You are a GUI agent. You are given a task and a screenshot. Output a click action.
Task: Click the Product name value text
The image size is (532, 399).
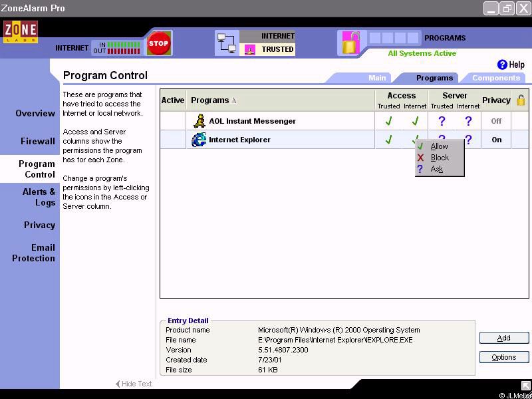click(339, 330)
